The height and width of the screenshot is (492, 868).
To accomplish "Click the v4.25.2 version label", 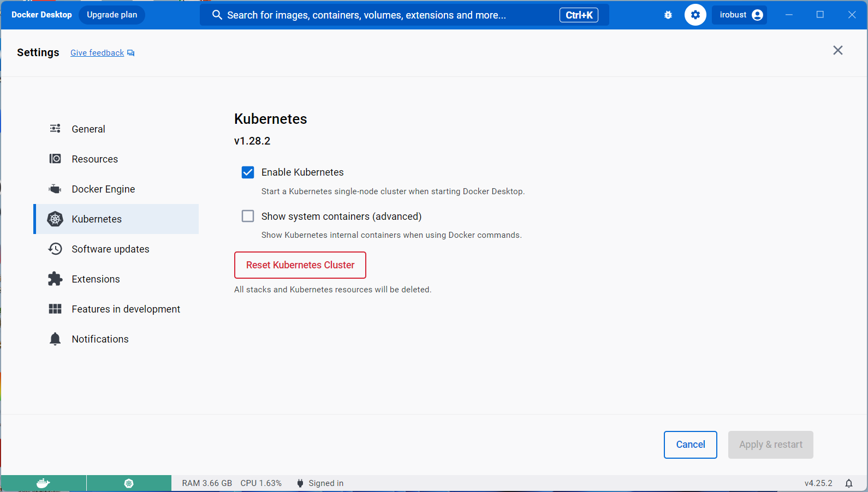I will 818,483.
